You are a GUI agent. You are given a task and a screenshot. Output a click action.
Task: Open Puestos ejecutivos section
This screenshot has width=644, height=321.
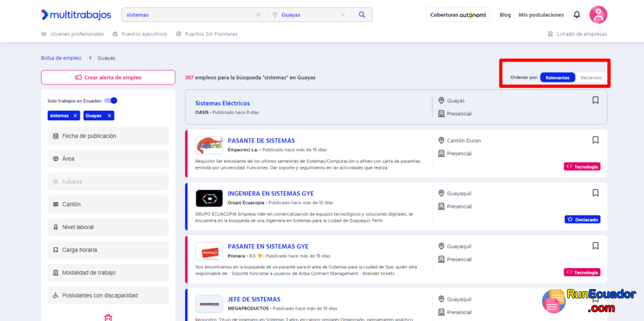coord(140,34)
